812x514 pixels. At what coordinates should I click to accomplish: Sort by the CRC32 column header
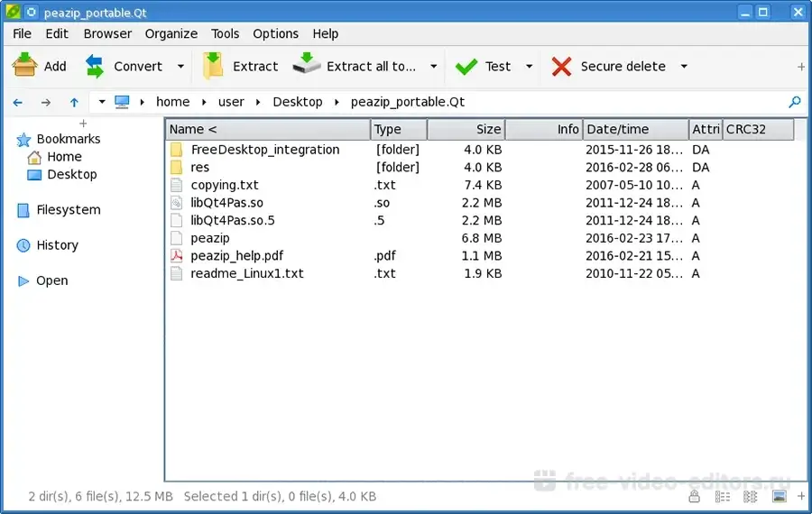(x=758, y=130)
